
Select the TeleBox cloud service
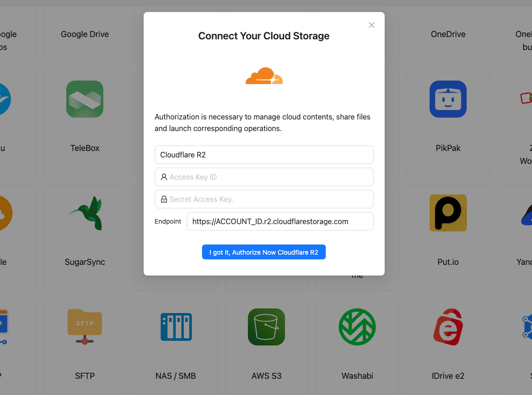84,123
